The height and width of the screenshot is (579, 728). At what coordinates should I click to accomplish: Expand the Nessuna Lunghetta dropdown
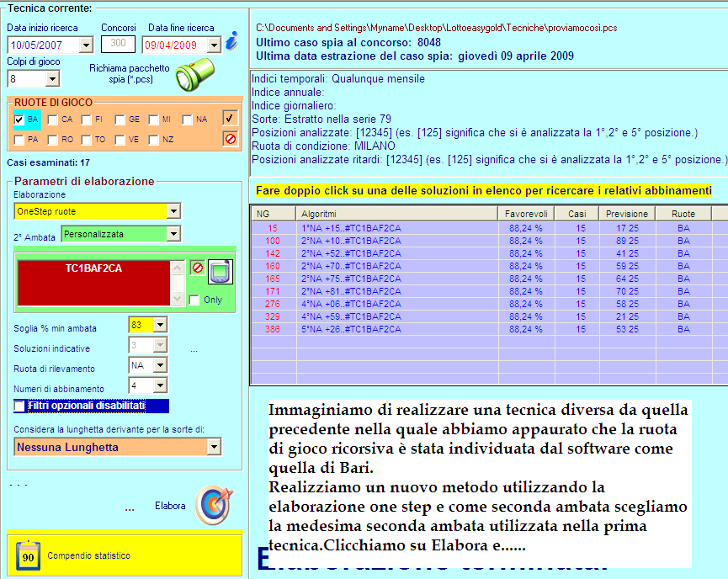click(214, 447)
